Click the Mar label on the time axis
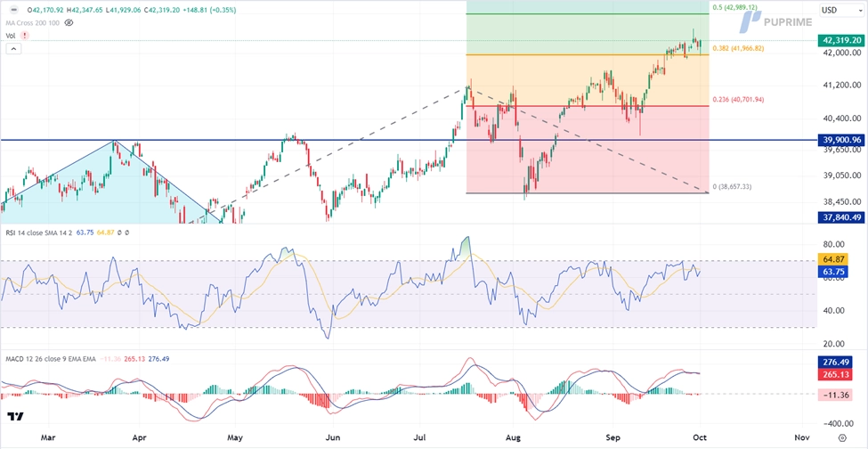 pyautogui.click(x=49, y=437)
